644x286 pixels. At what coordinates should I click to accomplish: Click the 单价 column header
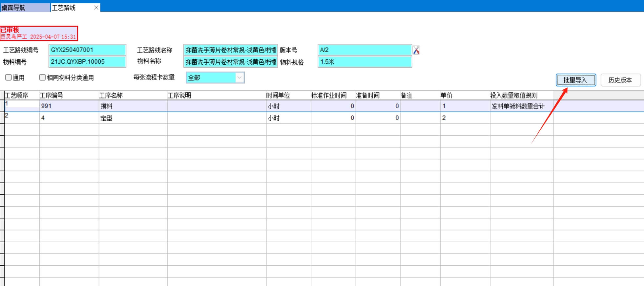[x=446, y=96]
